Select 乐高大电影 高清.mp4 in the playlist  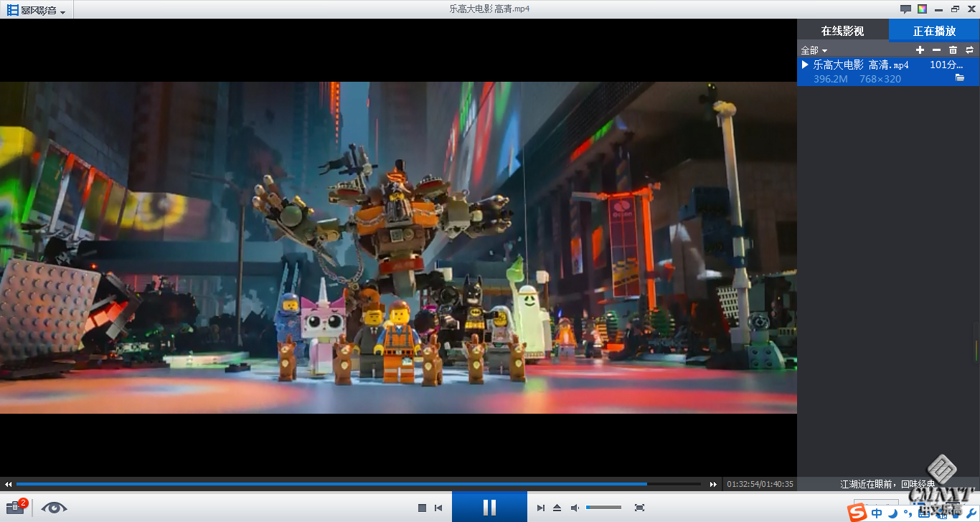(888, 72)
